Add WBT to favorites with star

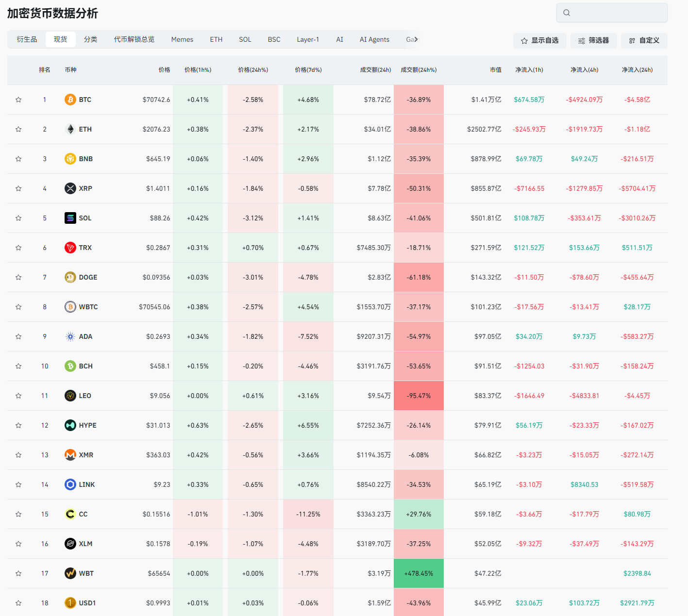click(18, 573)
